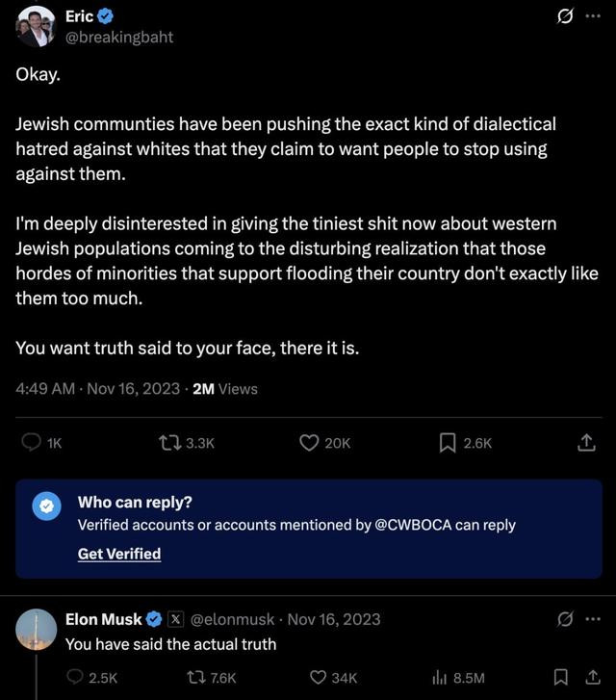Share Elon Musk's reply
The image size is (616, 700).
coord(592,678)
